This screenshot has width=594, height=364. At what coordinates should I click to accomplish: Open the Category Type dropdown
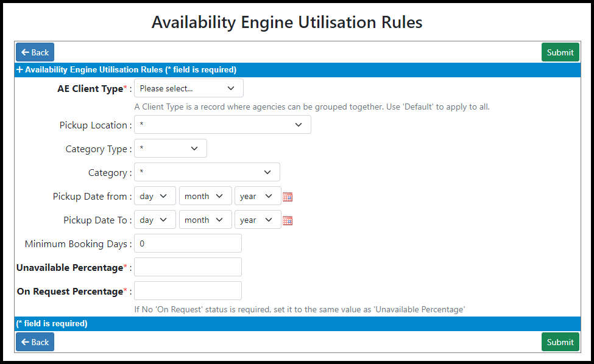(171, 149)
